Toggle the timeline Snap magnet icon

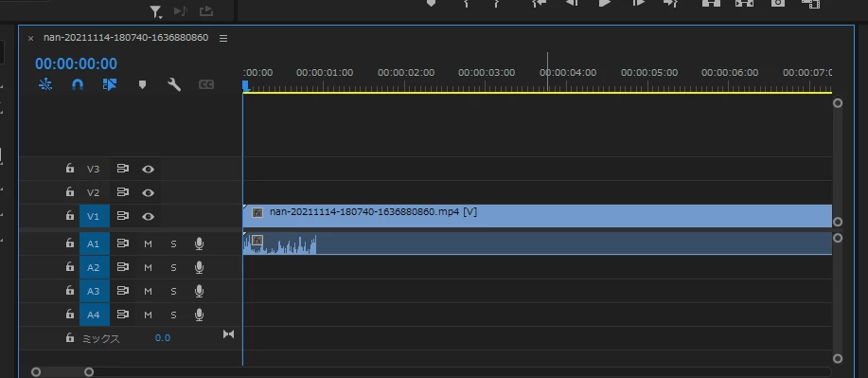click(x=78, y=84)
